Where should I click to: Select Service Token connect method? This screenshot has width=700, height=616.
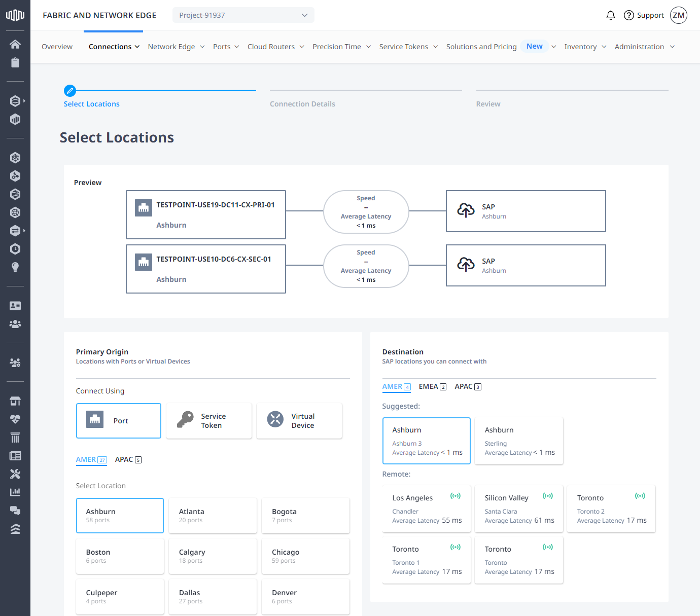[x=209, y=421]
